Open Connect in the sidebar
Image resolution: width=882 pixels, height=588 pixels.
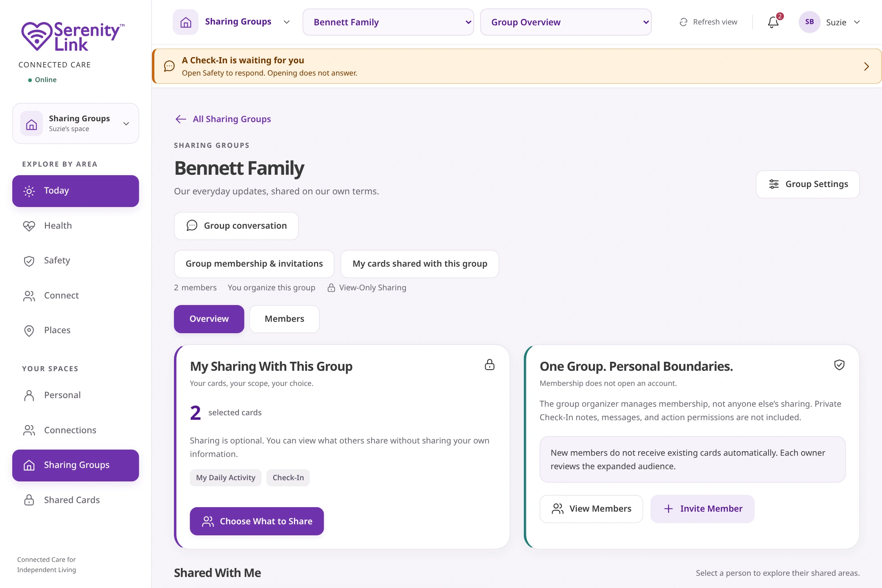pos(76,296)
